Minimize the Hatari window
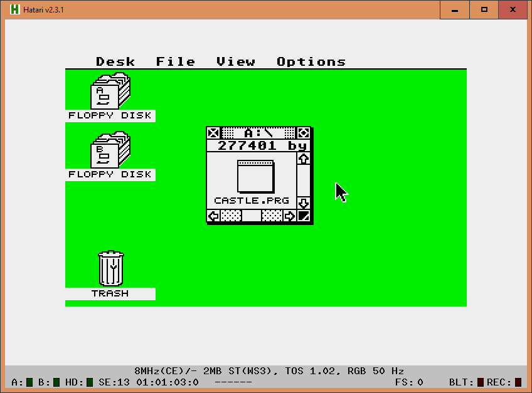The image size is (532, 393). pos(455,10)
